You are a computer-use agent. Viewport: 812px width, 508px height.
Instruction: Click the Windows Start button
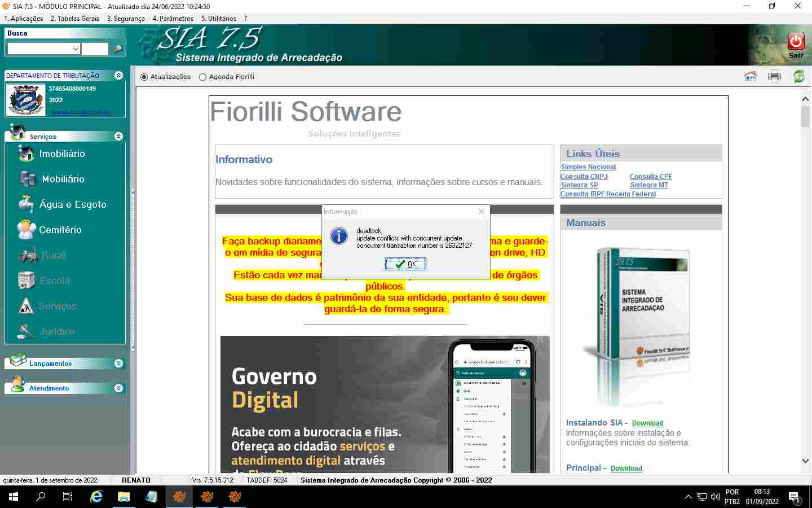click(x=14, y=497)
